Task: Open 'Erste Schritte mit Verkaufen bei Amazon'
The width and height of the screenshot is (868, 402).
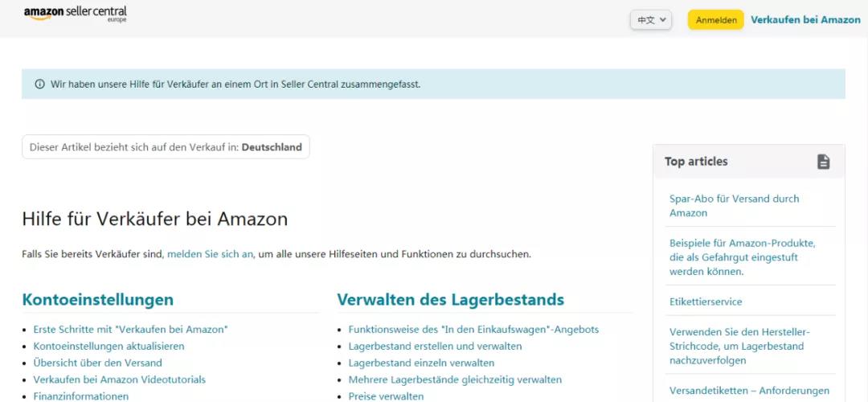Action: [x=131, y=330]
